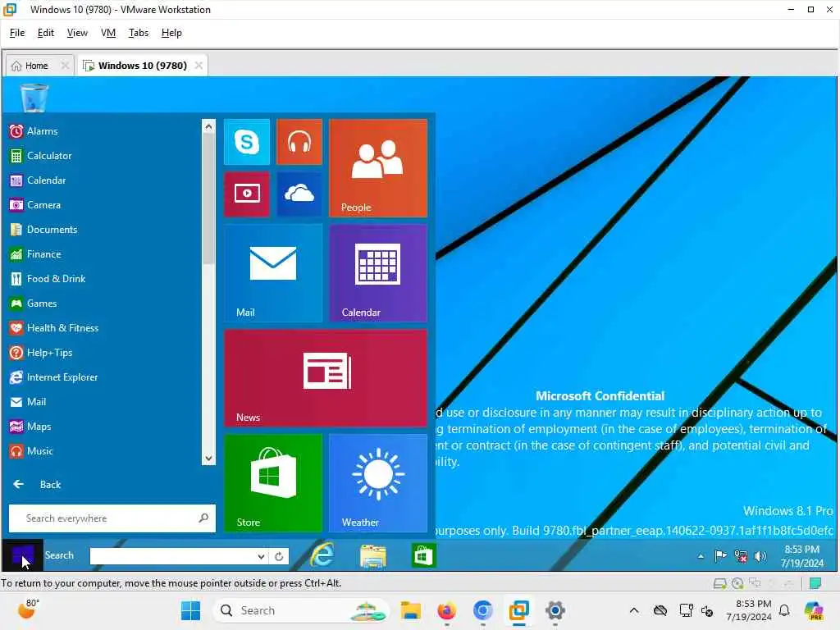Open the Recycle Bin on the desktop

tap(34, 98)
